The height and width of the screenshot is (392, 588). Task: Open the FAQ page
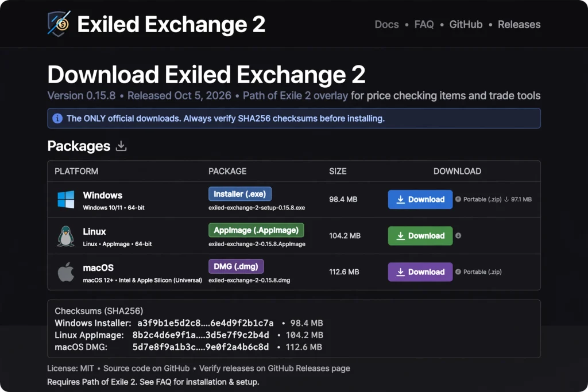[424, 24]
